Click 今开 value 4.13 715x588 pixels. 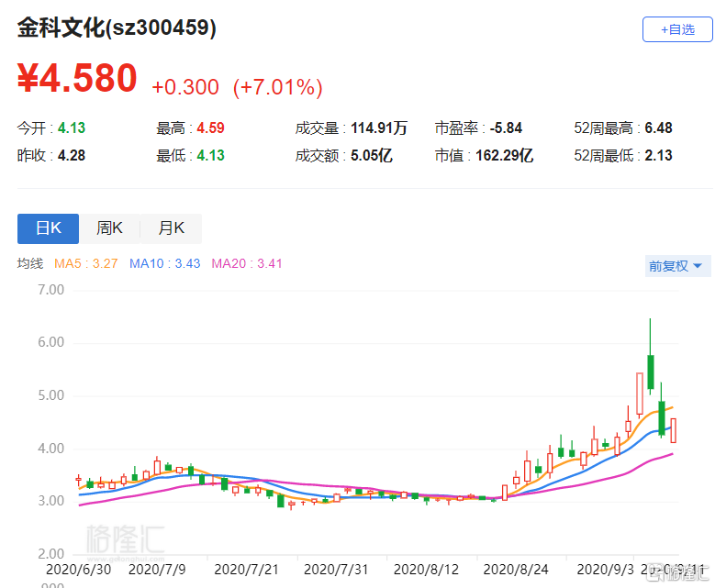tap(72, 128)
